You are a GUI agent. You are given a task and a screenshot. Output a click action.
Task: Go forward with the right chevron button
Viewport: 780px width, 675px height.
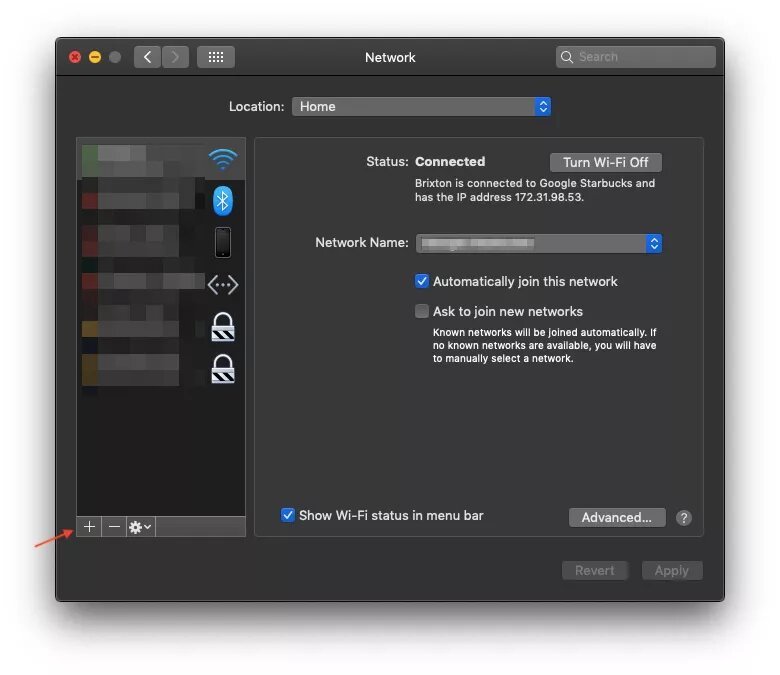point(175,57)
